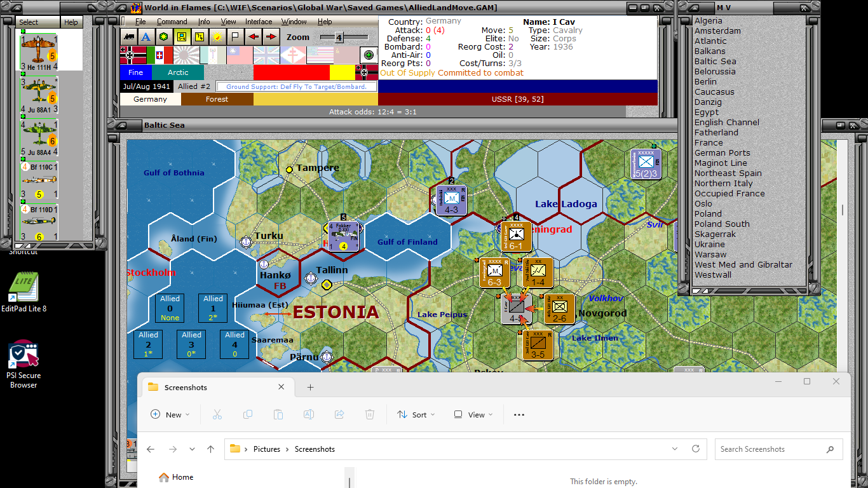The width and height of the screenshot is (868, 488).
Task: Select the Japanese rising sun flag
Action: (x=186, y=55)
